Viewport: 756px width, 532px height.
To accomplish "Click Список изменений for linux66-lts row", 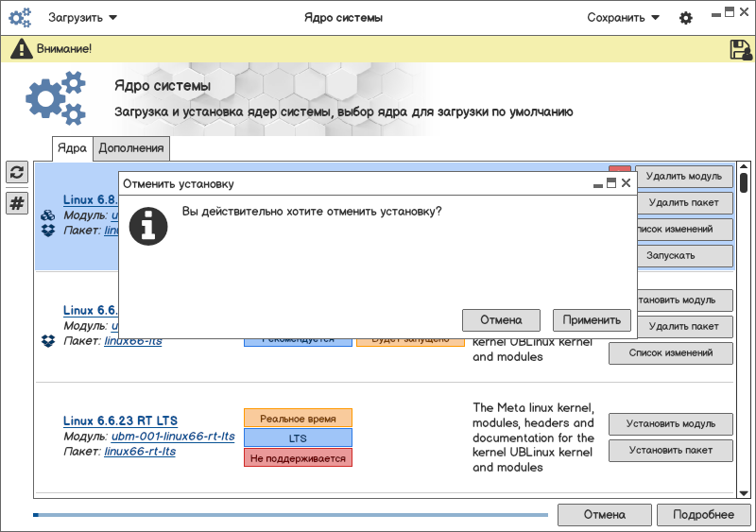I will (x=671, y=353).
